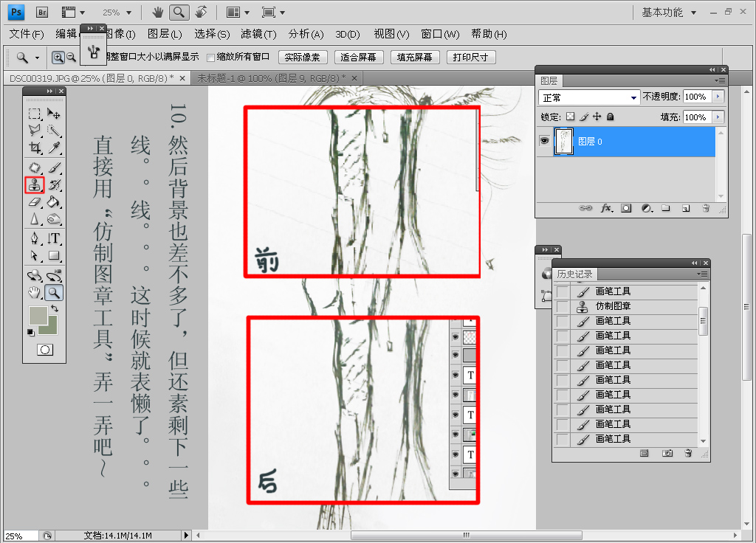Choose the Pen tool
The width and height of the screenshot is (756, 543).
tap(35, 238)
